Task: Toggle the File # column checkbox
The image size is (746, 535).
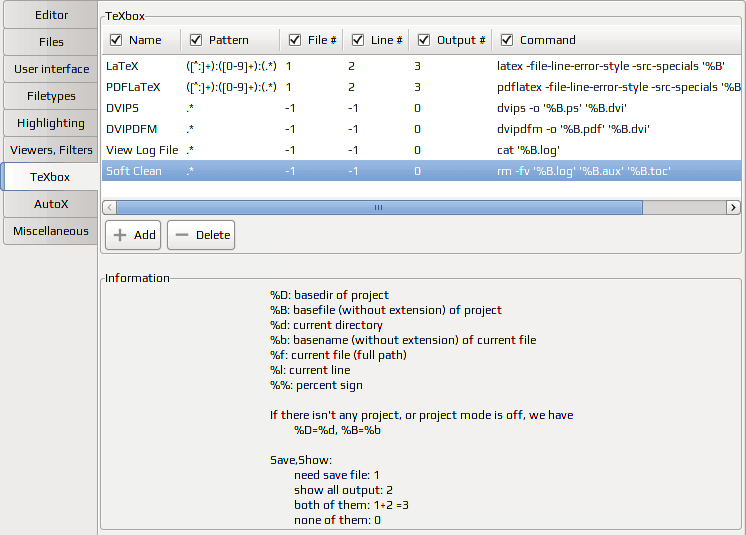Action: pos(295,40)
